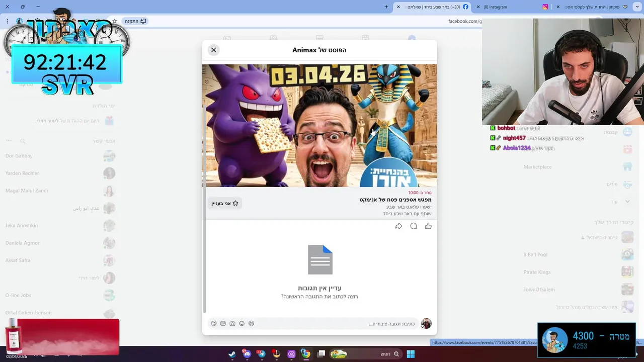
Task: Open Yarden Rechler contact chat
Action: [x=59, y=173]
